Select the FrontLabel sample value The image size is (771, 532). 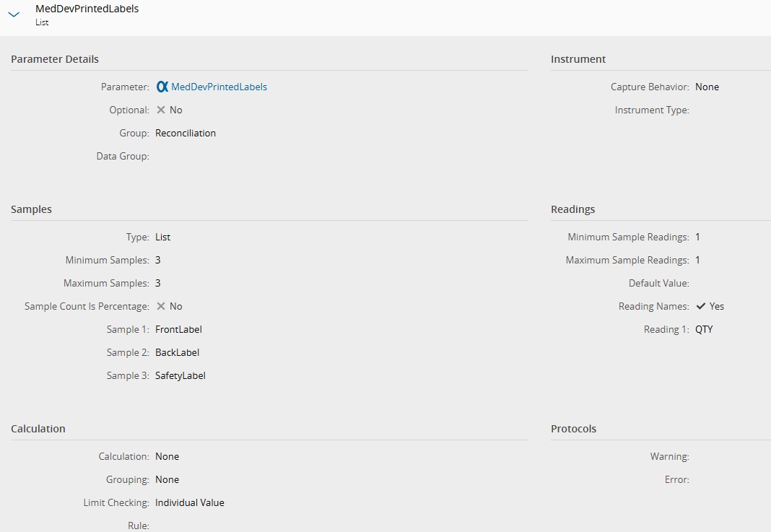pos(178,329)
